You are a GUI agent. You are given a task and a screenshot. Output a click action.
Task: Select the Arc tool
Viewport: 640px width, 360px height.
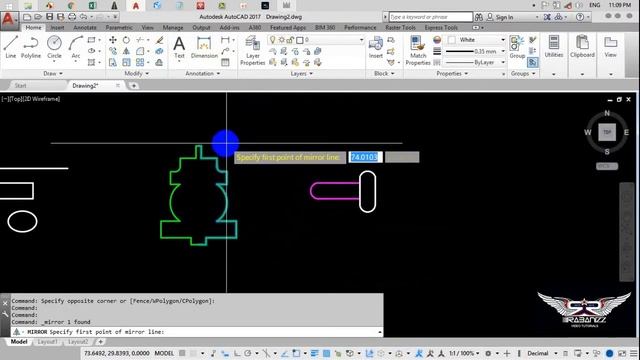[x=76, y=47]
